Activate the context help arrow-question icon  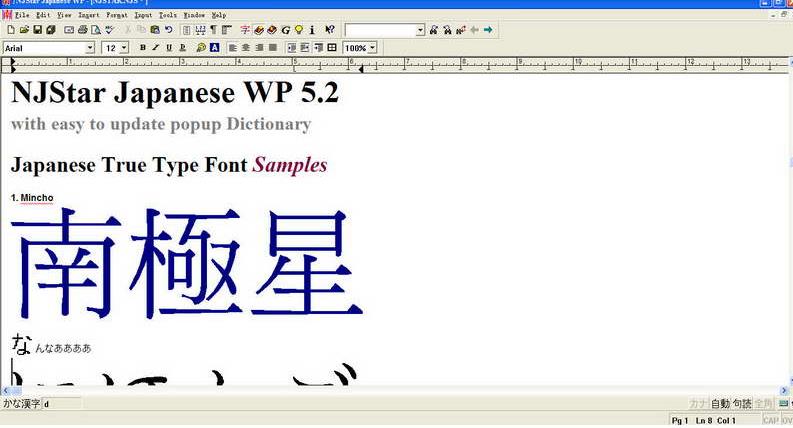[330, 30]
